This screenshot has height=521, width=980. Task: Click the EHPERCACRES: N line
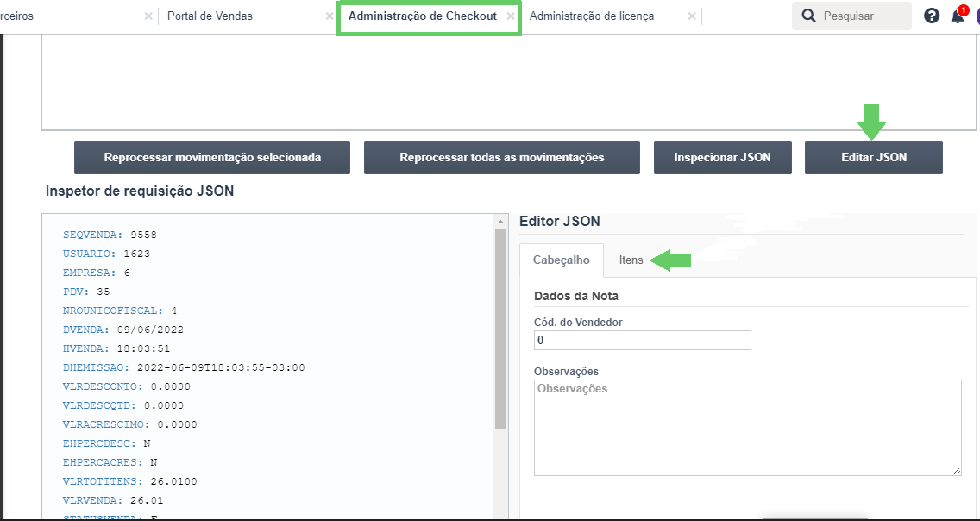pyautogui.click(x=110, y=462)
